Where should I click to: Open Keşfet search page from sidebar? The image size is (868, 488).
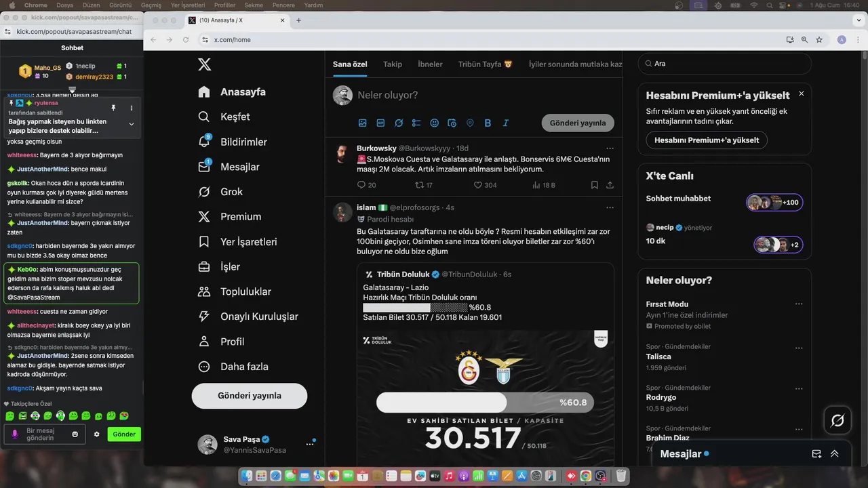[224, 117]
